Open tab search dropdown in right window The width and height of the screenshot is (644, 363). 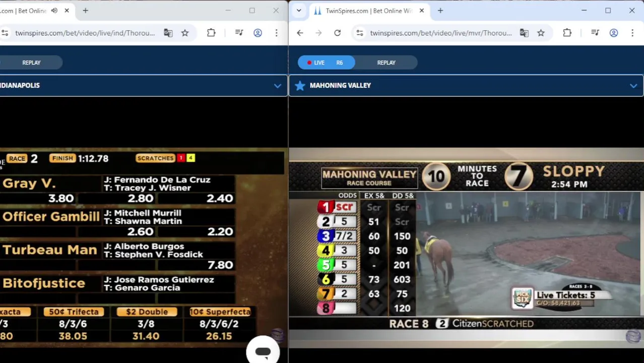point(299,11)
